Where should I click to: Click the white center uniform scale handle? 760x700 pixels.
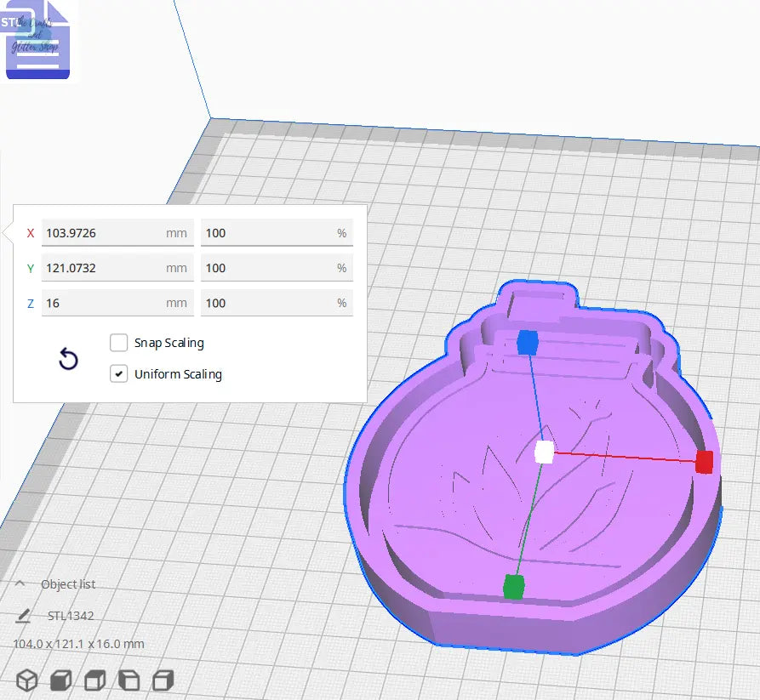543,453
